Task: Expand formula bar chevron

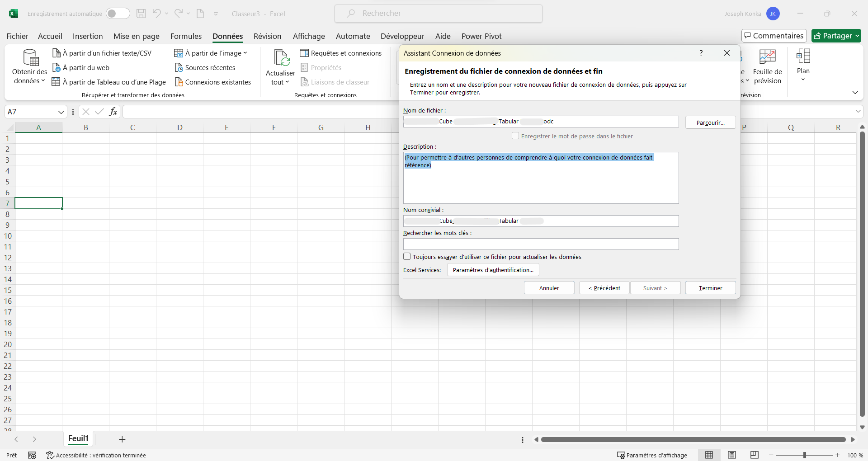Action: point(858,112)
